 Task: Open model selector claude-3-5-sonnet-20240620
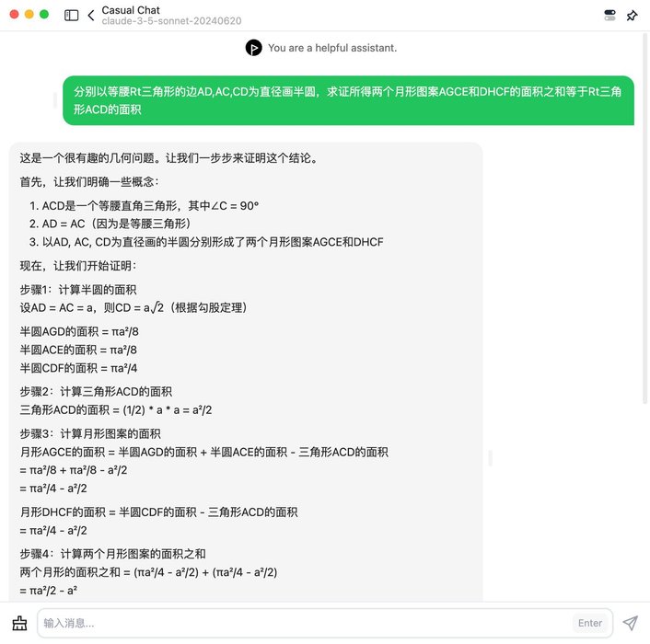coord(171,21)
